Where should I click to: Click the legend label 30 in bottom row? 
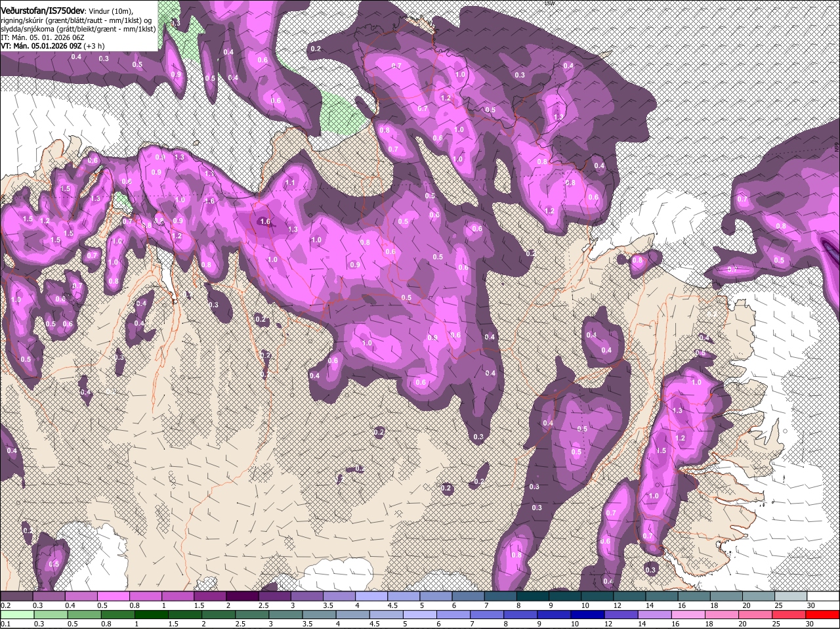(x=810, y=623)
